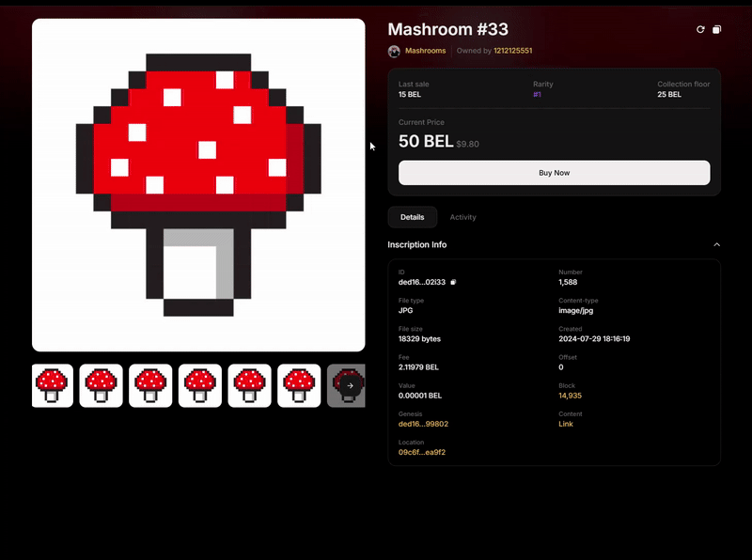Screen dimensions: 752x560
Task: Open the Content Link
Action: 566,424
